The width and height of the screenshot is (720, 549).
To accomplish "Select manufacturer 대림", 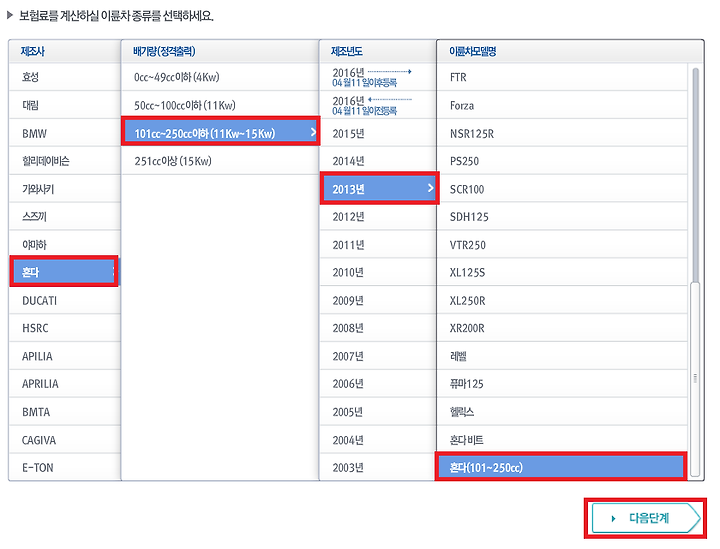I will pos(65,105).
